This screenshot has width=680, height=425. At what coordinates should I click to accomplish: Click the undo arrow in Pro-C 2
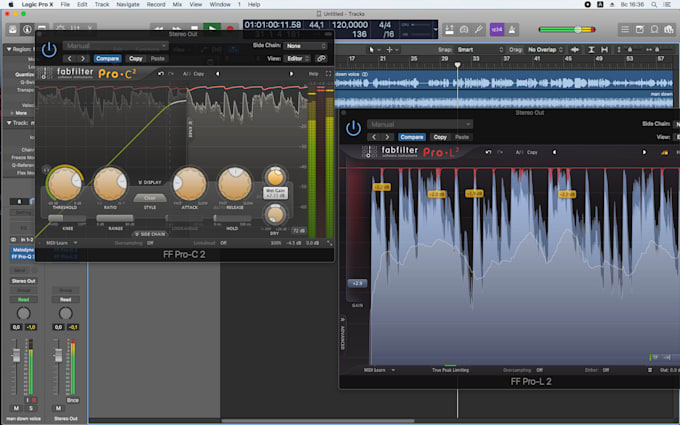pos(160,74)
